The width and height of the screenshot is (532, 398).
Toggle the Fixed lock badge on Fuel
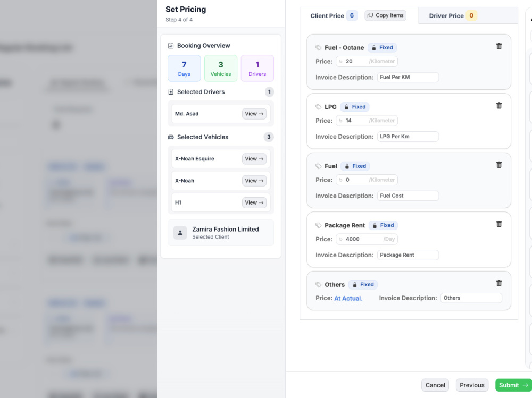tap(355, 166)
